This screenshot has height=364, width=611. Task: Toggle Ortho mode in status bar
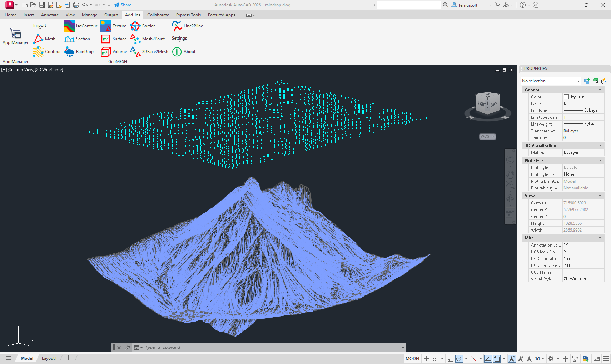(x=450, y=359)
